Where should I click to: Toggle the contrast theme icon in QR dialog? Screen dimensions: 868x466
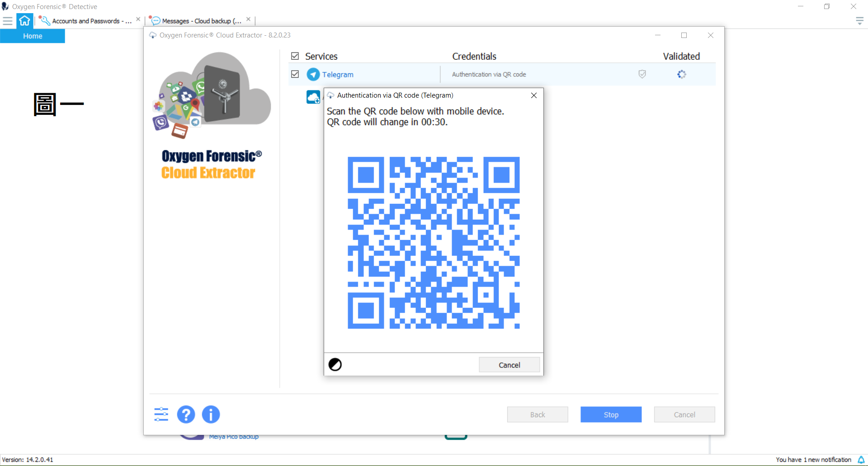335,364
